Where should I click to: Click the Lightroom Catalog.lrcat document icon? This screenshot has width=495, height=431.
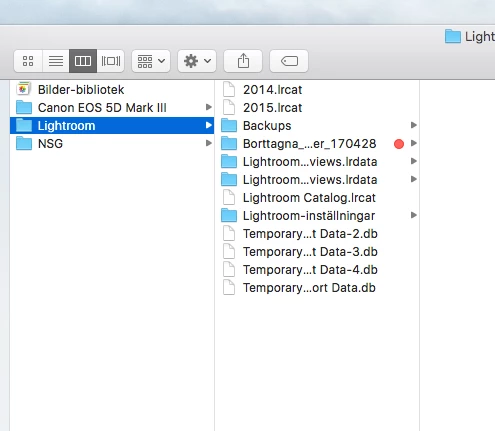[229, 197]
